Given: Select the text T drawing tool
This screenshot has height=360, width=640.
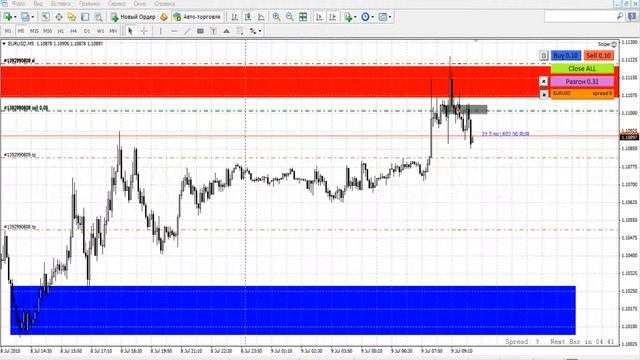Looking at the screenshot, I should click(x=213, y=31).
